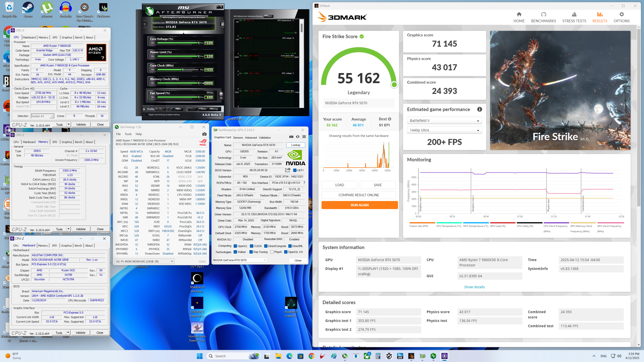Open ZenTimings Tools menu
The width and height of the screenshot is (644, 362).
(x=128, y=134)
